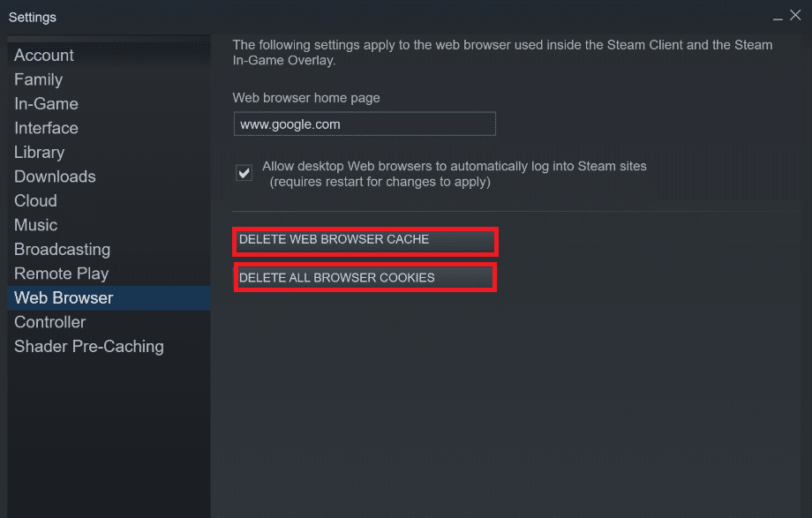Viewport: 812px width, 518px height.
Task: Open Downloads settings
Action: (55, 176)
